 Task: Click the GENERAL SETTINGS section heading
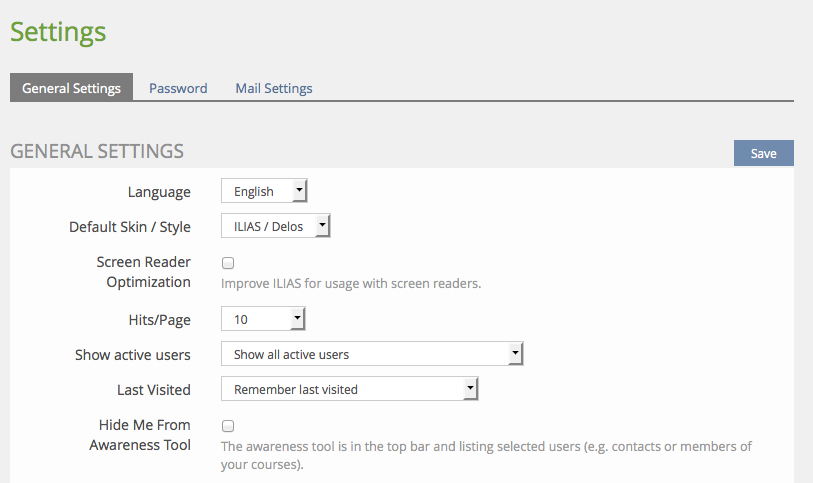[97, 151]
